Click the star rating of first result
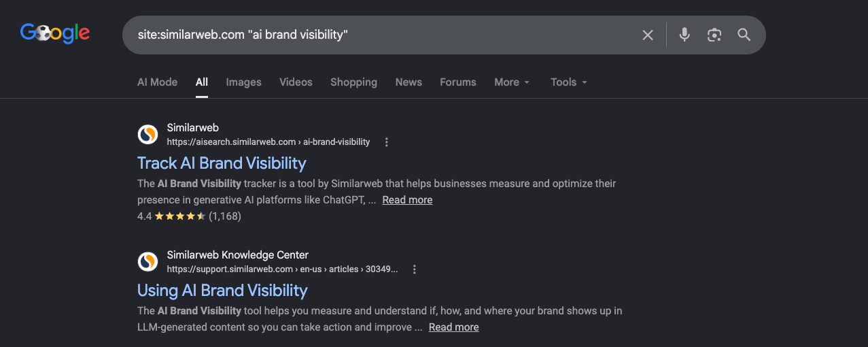 pyautogui.click(x=180, y=216)
